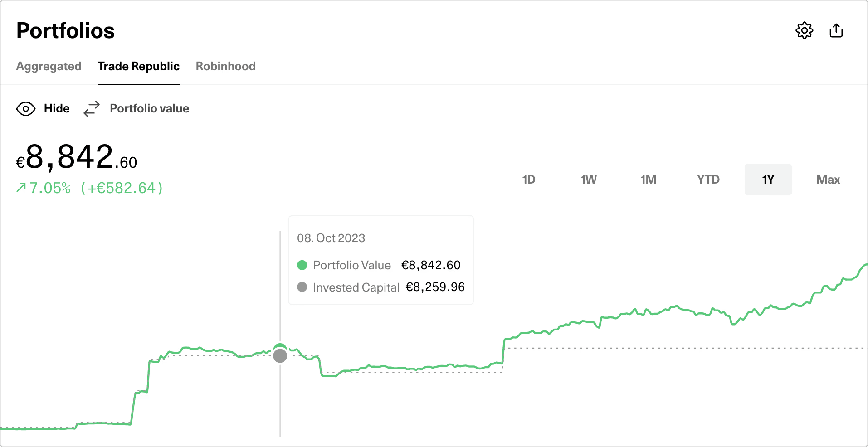Switch the Portfolio value display mode
This screenshot has width=868, height=447.
(x=149, y=109)
